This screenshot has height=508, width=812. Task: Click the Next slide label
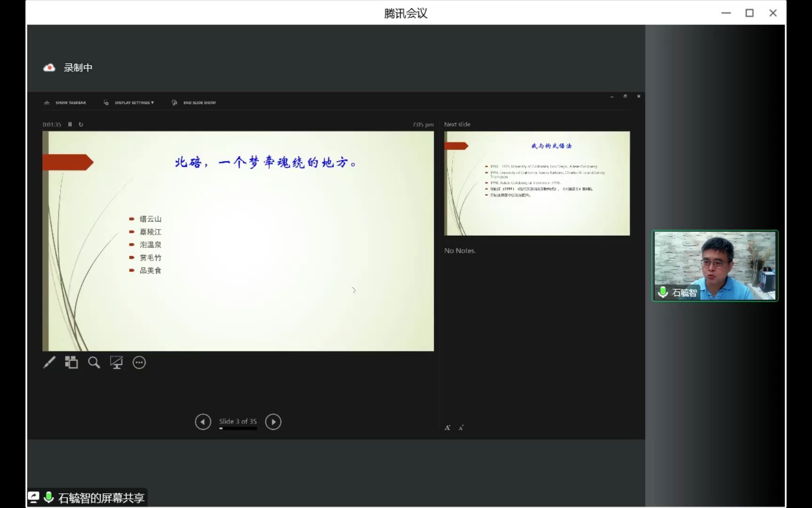pos(457,124)
